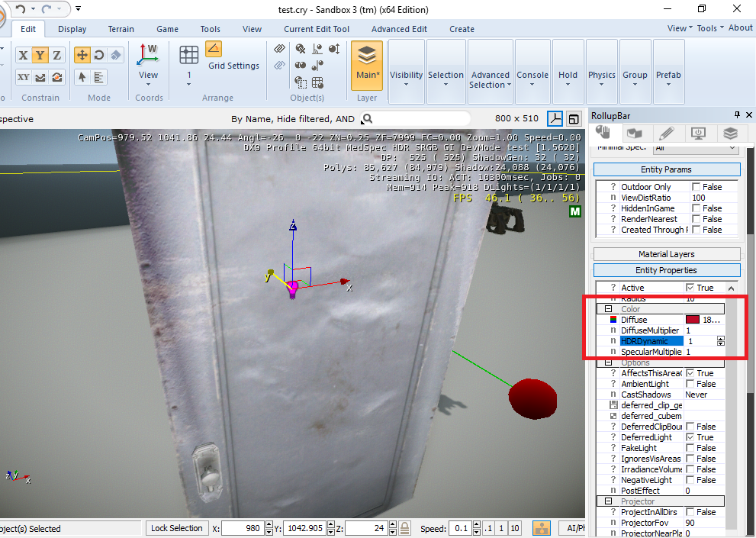Screen dimensions: 756x538
Task: Toggle the orange terrain collision status icon
Action: [x=542, y=528]
